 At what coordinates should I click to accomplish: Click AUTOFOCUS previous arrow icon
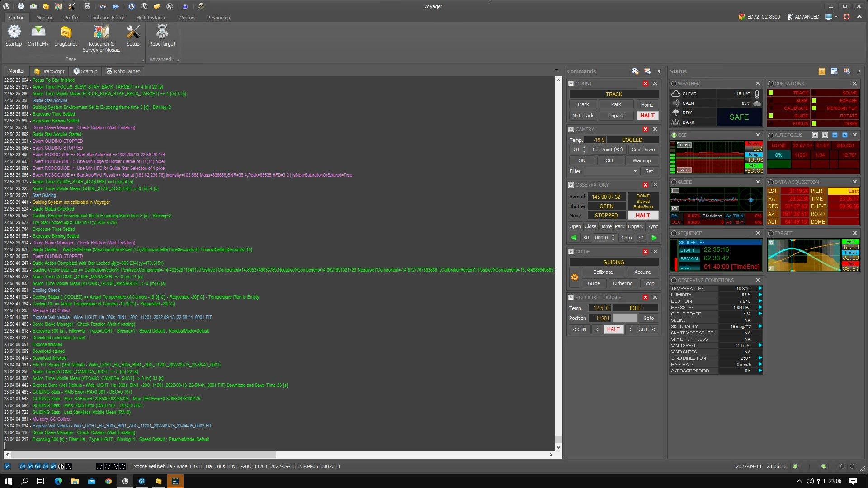pyautogui.click(x=815, y=135)
